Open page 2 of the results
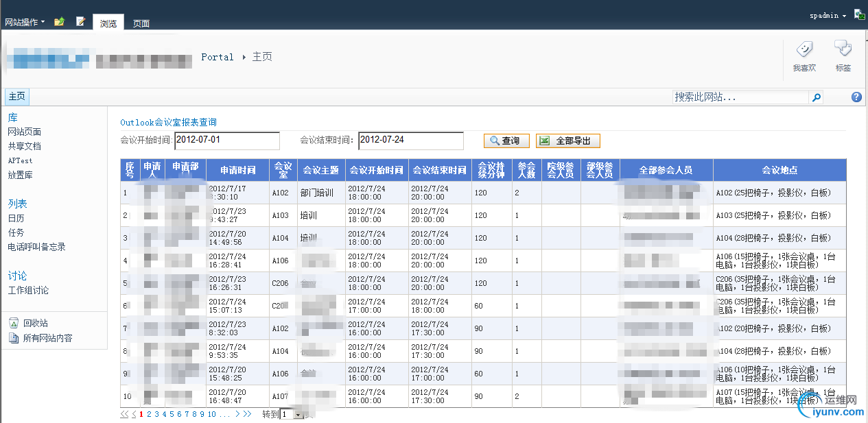 149,414
